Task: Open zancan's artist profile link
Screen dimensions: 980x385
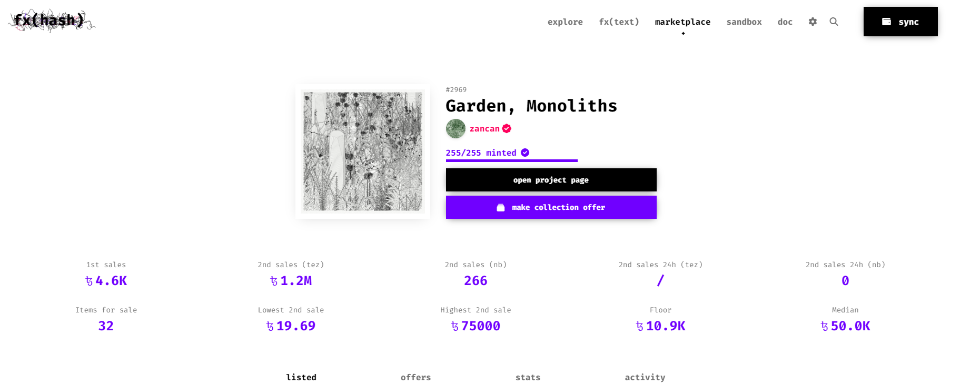Action: [x=484, y=129]
